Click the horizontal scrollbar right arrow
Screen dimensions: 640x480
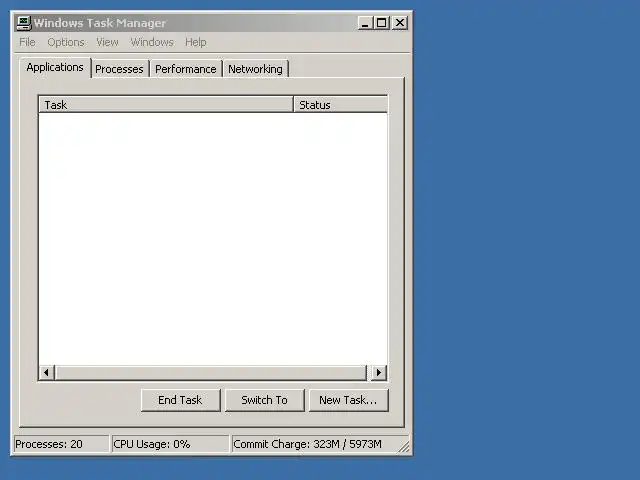coord(379,373)
